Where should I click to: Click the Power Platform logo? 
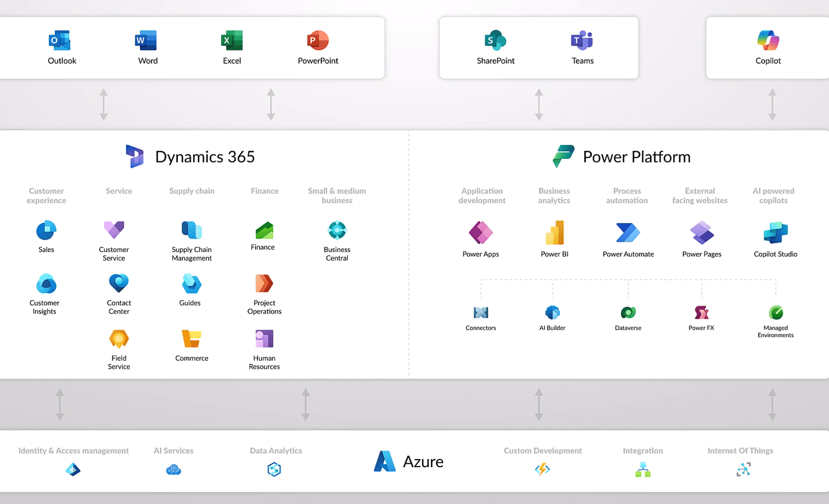coord(564,156)
